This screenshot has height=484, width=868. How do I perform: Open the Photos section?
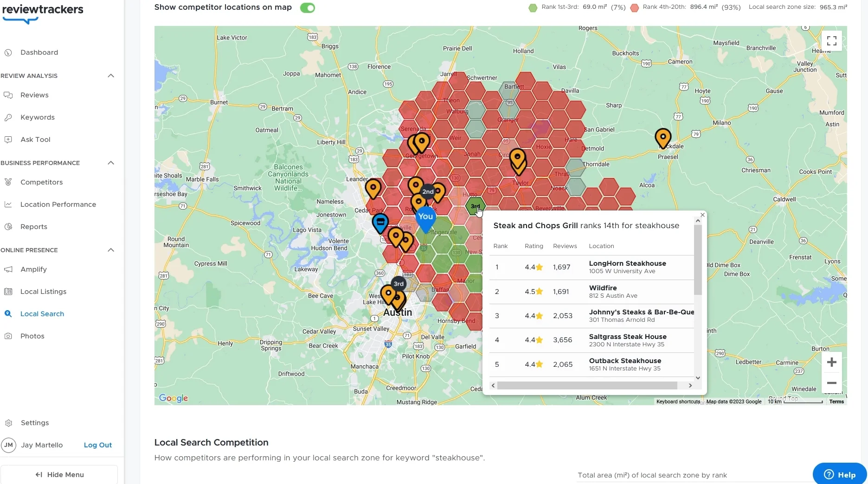pyautogui.click(x=32, y=336)
